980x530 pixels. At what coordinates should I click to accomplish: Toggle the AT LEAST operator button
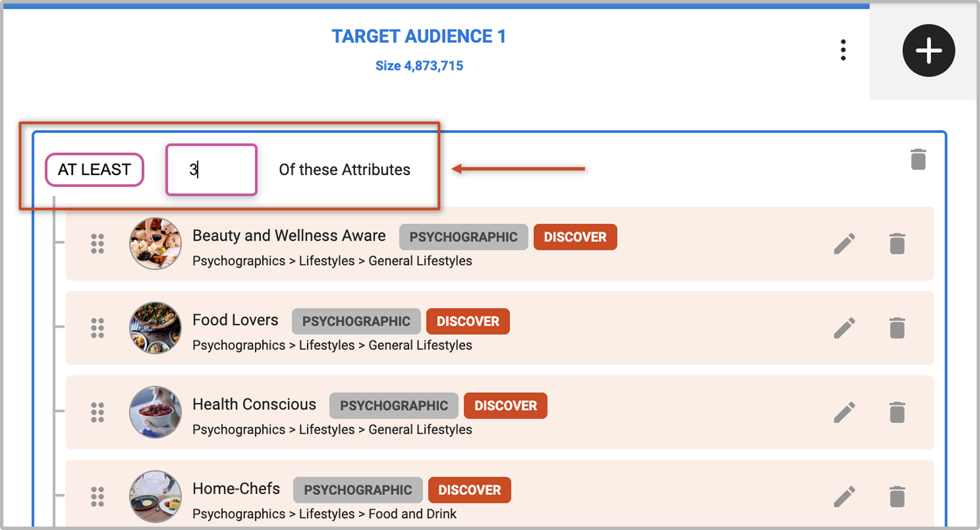coord(94,170)
